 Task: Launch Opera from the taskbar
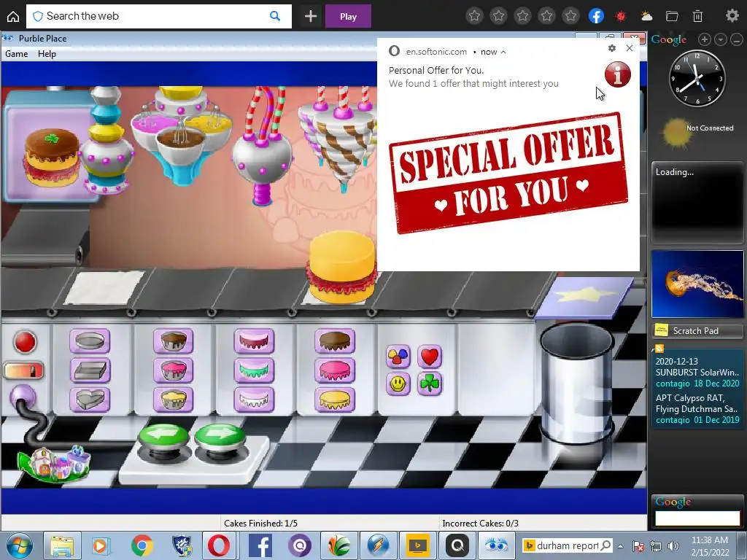click(x=219, y=545)
